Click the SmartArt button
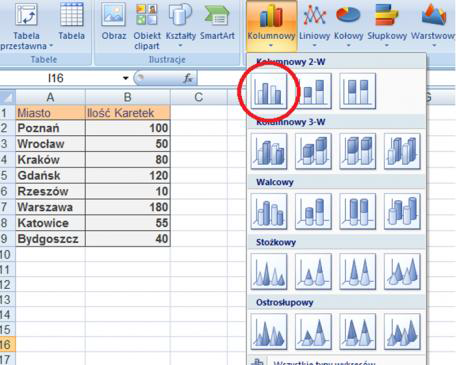The width and height of the screenshot is (456, 365). 217,22
